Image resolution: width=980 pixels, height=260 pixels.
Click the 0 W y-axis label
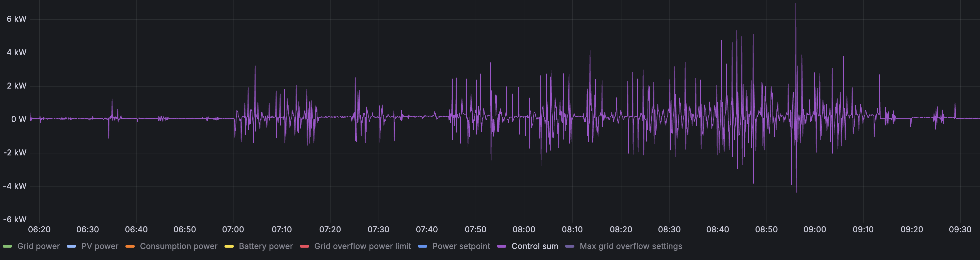click(19, 119)
